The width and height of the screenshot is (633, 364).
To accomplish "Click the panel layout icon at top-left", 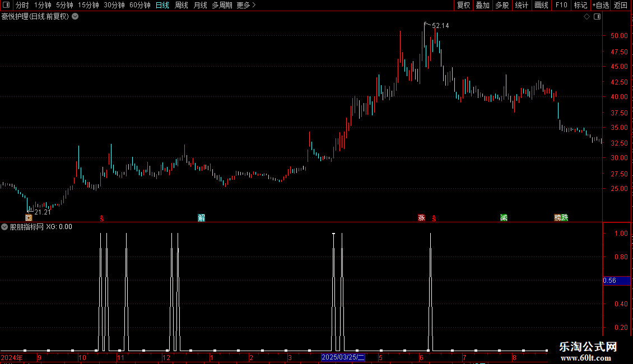I will (x=6, y=5).
